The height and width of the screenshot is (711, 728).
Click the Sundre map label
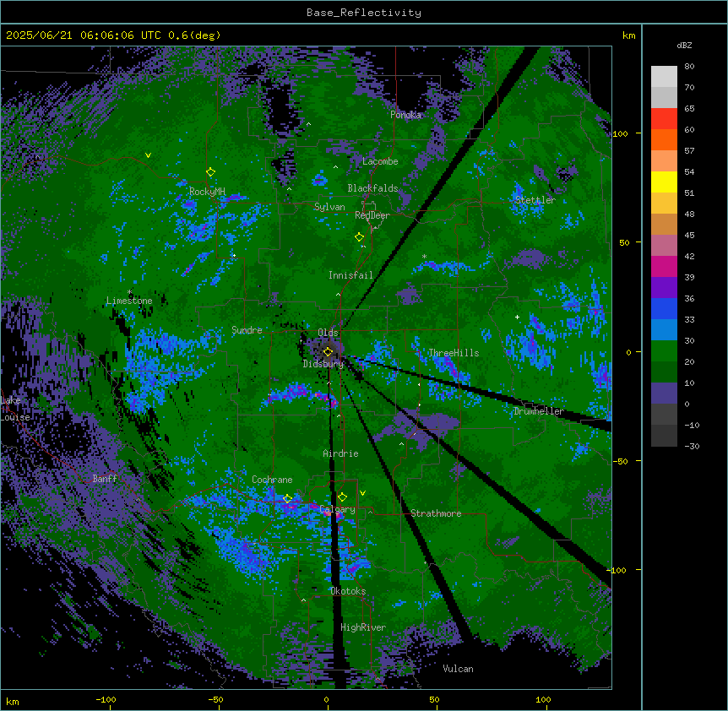pyautogui.click(x=247, y=330)
